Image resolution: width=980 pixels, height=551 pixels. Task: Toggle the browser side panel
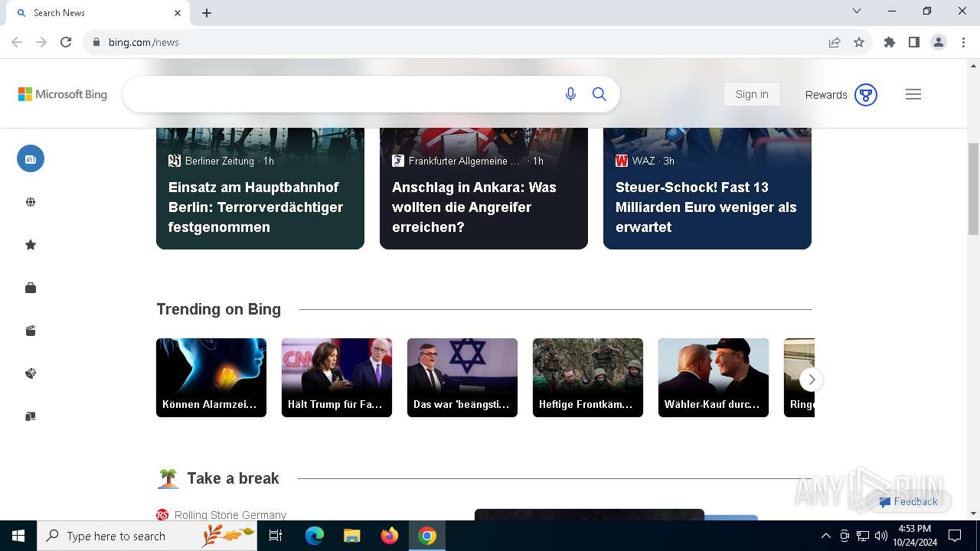(914, 42)
